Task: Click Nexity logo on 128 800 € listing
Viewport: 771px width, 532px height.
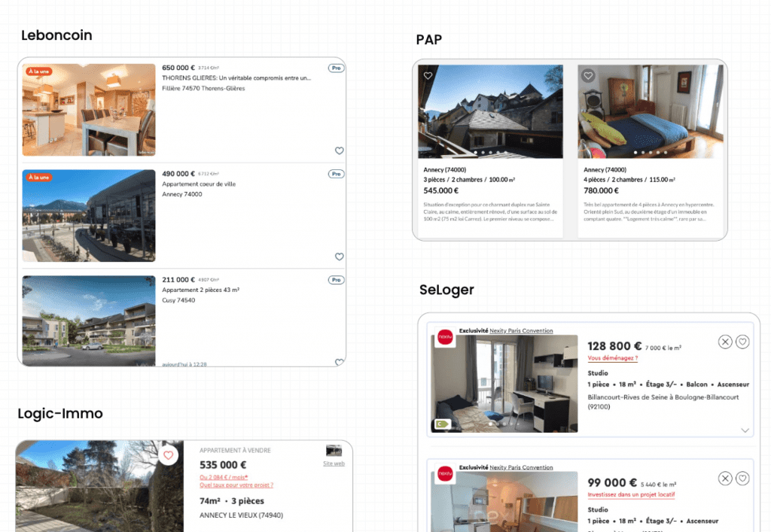Action: pyautogui.click(x=445, y=337)
